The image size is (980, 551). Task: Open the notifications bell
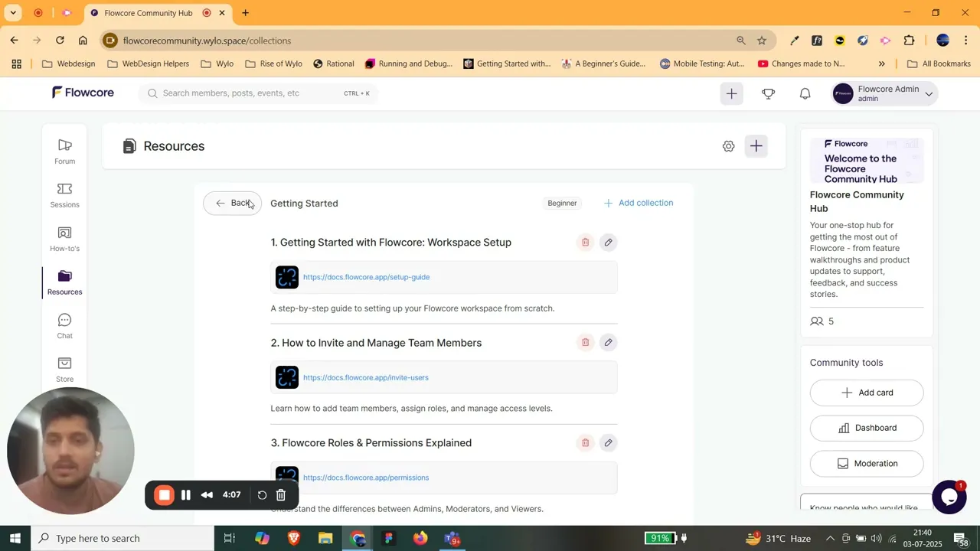pos(805,93)
